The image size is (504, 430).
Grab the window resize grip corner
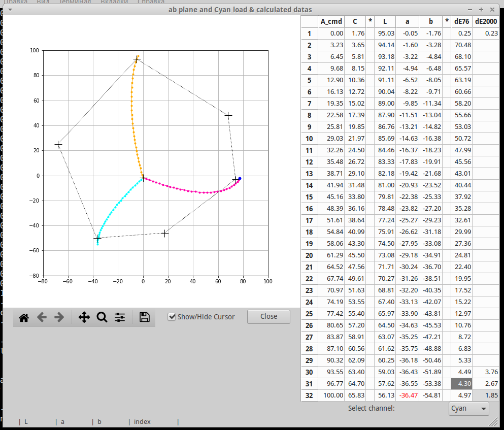(493, 422)
